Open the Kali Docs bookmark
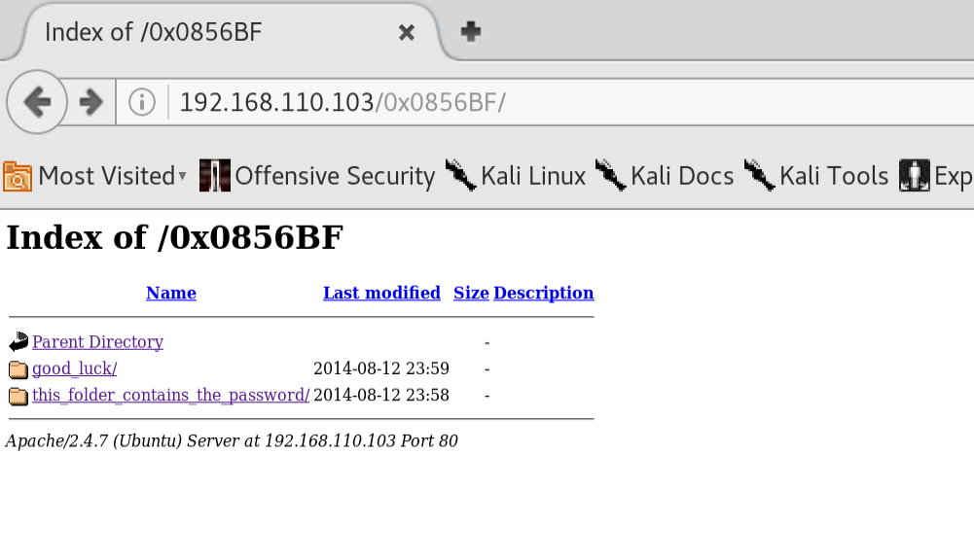974x560 pixels. (x=665, y=176)
